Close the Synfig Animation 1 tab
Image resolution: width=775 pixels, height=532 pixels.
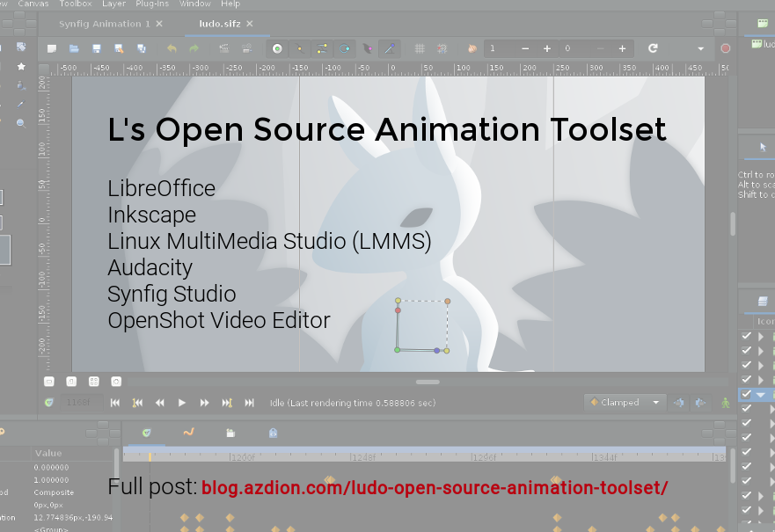pos(159,24)
